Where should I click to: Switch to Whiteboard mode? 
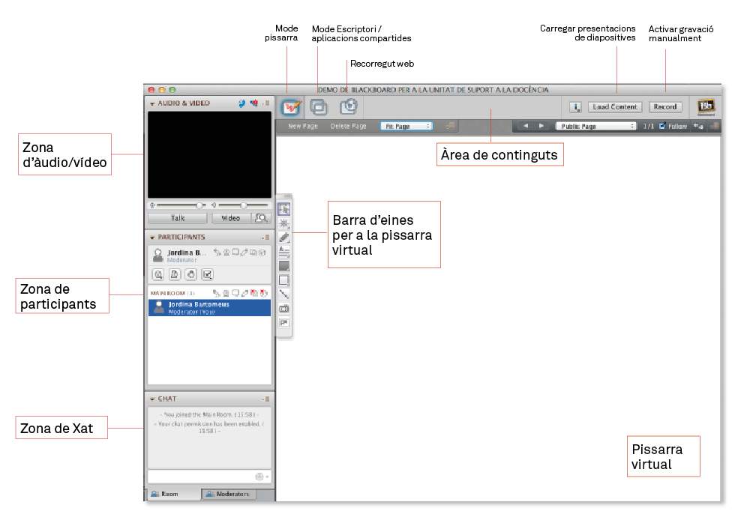291,107
